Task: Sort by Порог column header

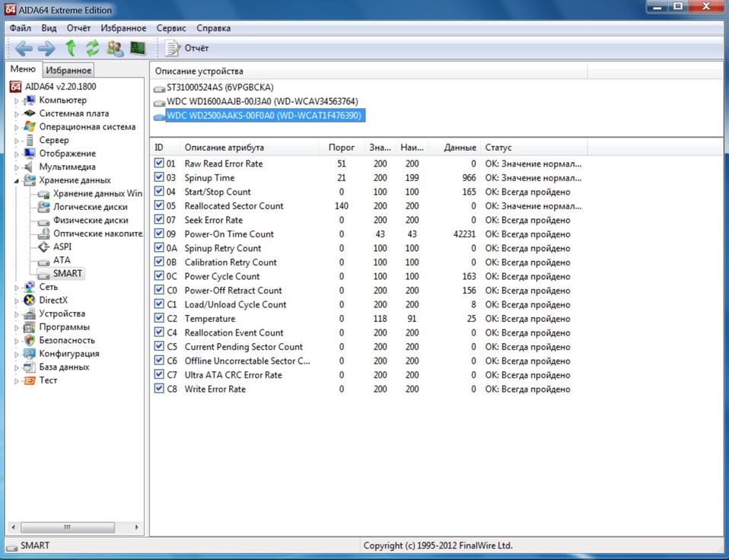Action: click(341, 148)
